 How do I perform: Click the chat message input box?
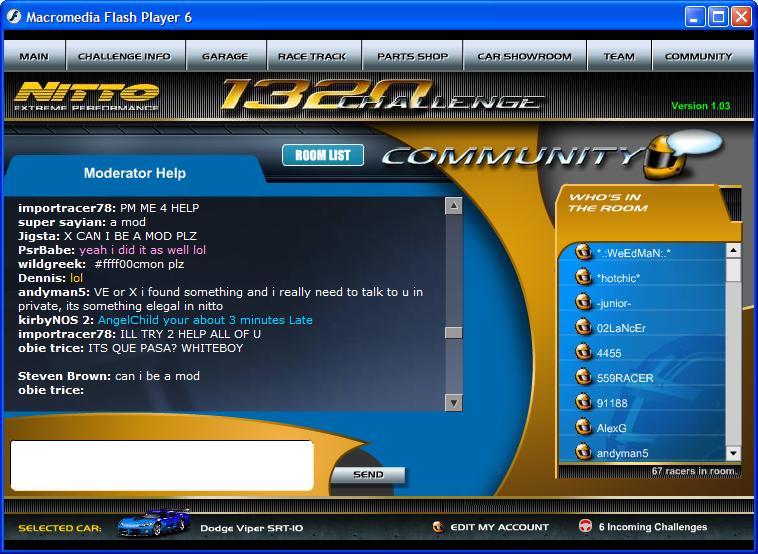tap(162, 465)
